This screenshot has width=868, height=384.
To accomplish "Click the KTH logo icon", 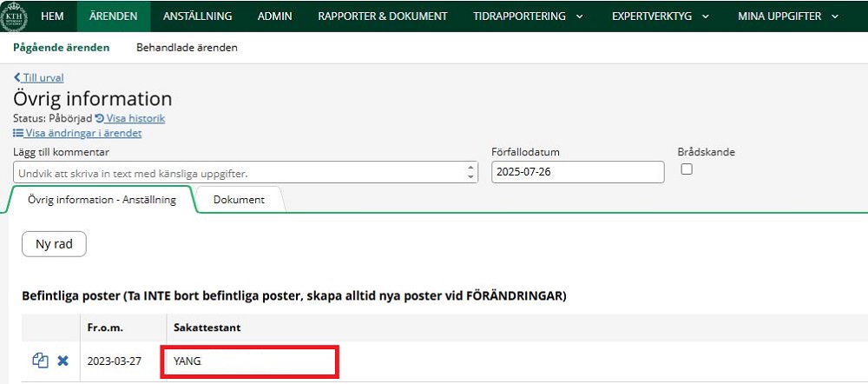I will [14, 16].
